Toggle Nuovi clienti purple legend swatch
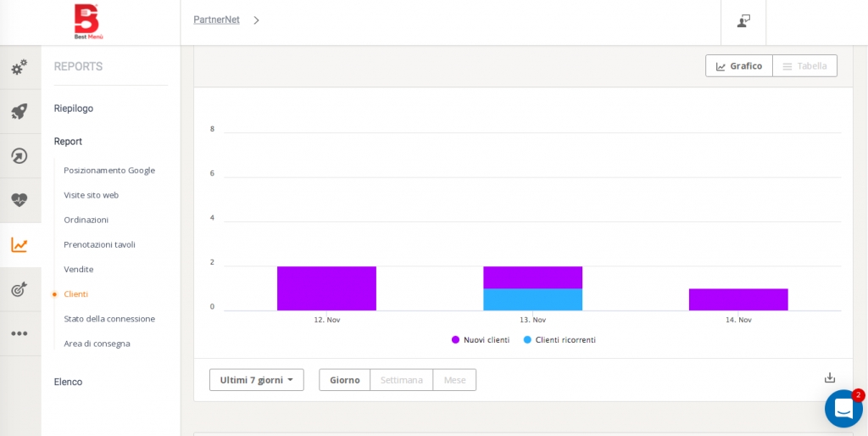868x436 pixels. click(456, 340)
